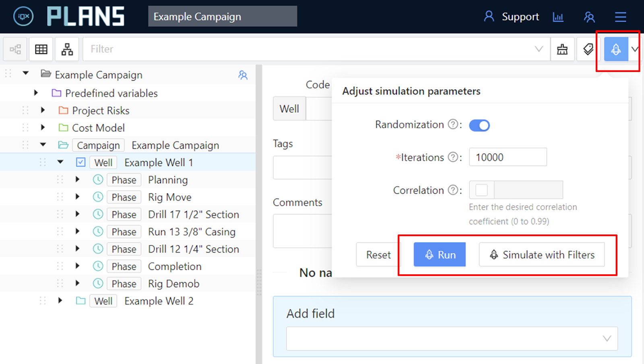Viewport: 644px width, 364px height.
Task: Toggle the Randomization switch
Action: point(479,125)
